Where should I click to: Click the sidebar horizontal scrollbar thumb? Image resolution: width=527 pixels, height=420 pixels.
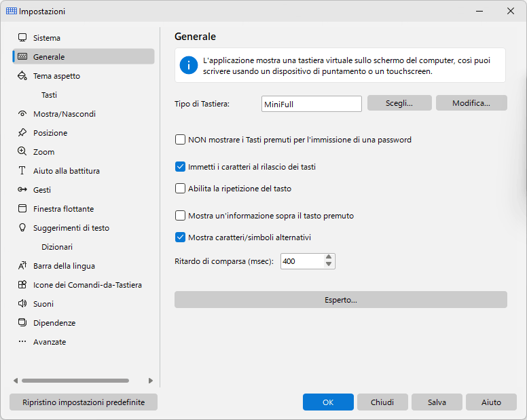click(x=75, y=381)
